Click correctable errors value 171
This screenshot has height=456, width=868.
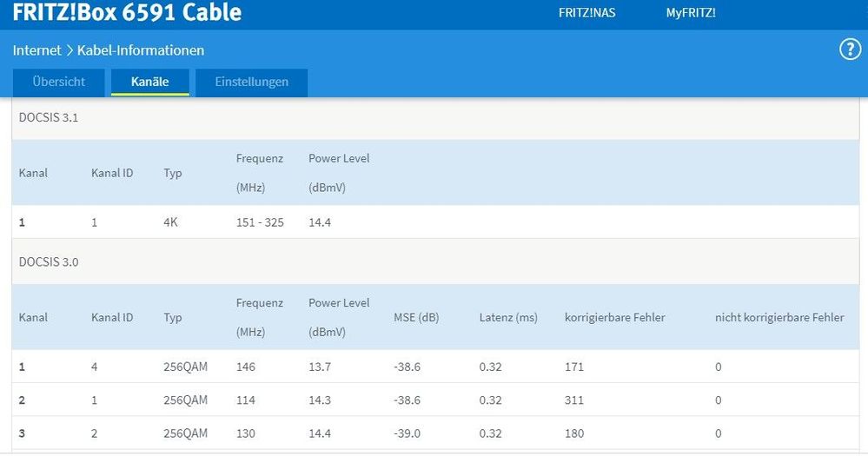(x=574, y=367)
